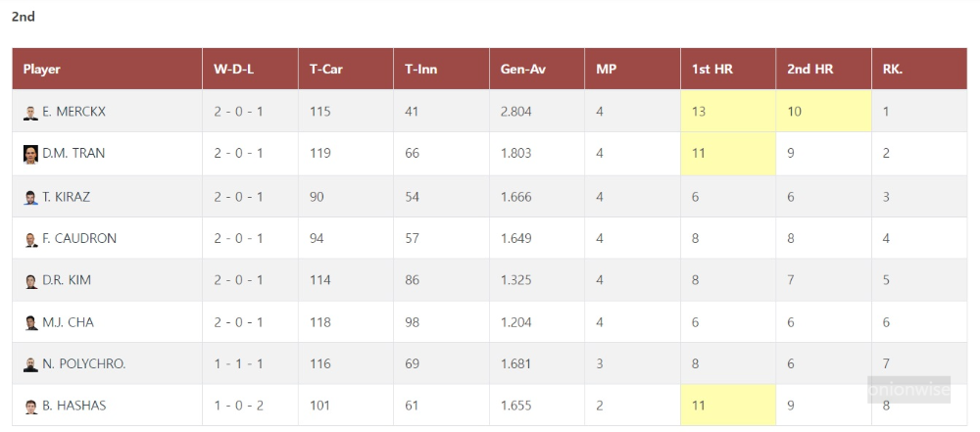Screen dimensions: 980x432
Task: Click Kim's Gen-Av value 1.325
Action: (x=516, y=280)
